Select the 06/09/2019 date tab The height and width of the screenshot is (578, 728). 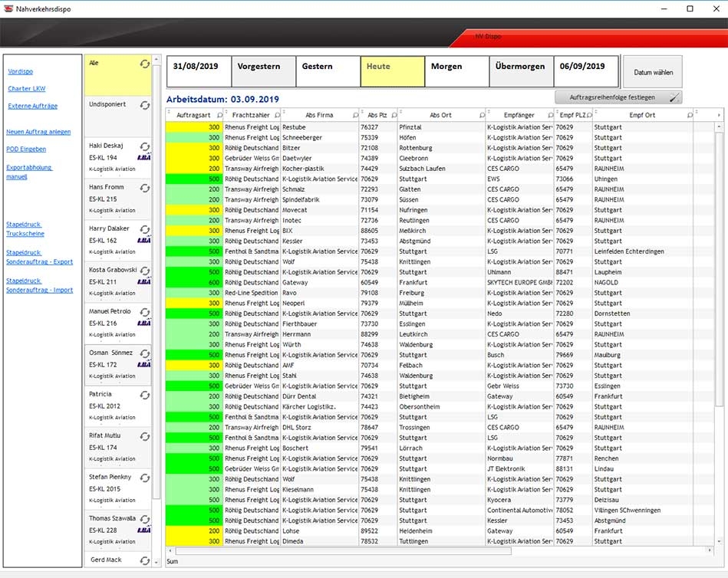586,71
